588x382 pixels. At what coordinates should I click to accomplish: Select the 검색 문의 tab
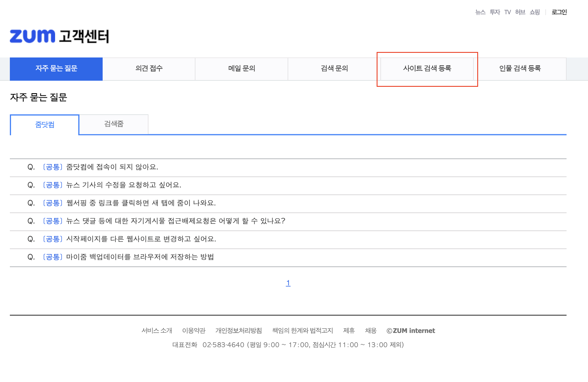click(x=334, y=69)
